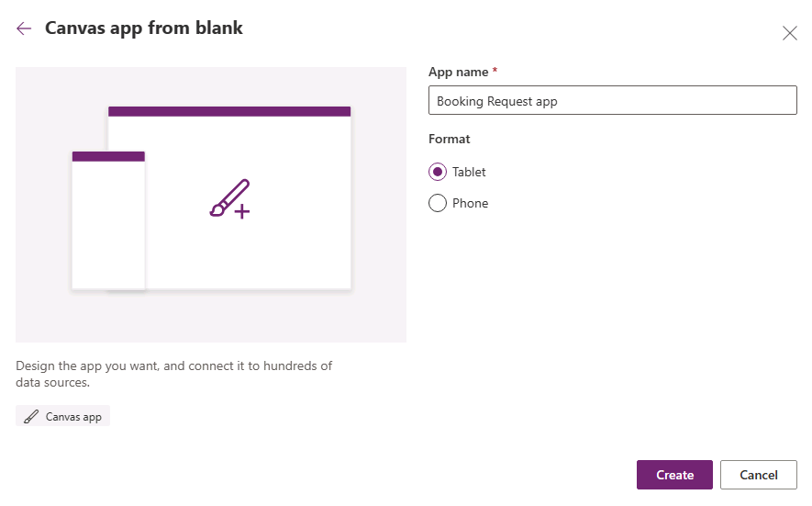Click the Phone option label text
Image resolution: width=812 pixels, height=506 pixels.
(470, 203)
